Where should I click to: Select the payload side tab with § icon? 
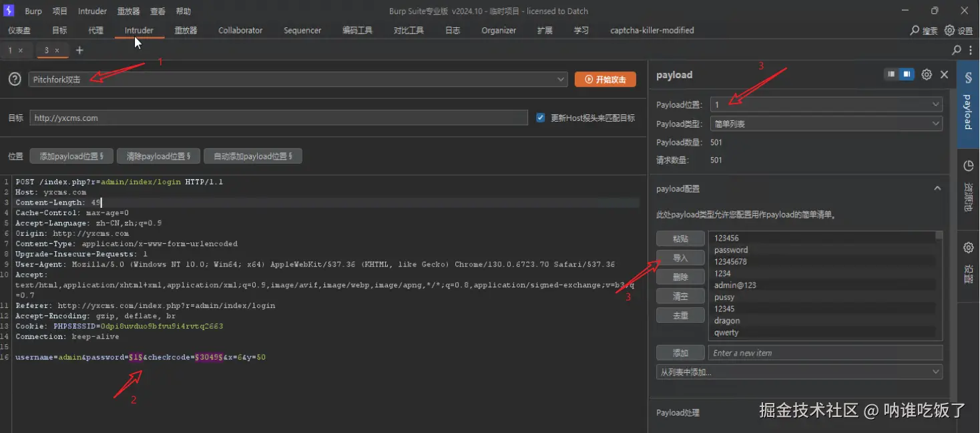point(968,104)
